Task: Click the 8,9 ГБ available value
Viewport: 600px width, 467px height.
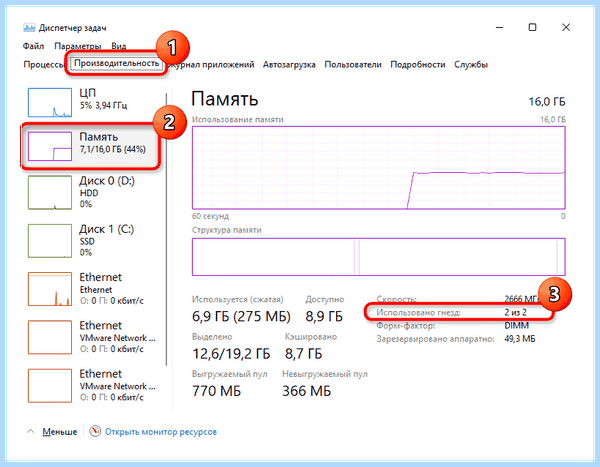Action: pyautogui.click(x=324, y=317)
